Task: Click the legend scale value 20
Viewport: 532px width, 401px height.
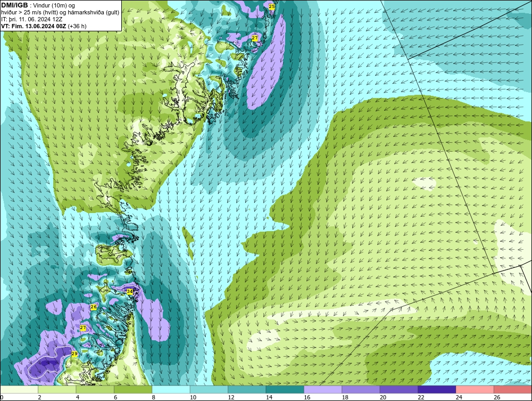Action: 383,398
